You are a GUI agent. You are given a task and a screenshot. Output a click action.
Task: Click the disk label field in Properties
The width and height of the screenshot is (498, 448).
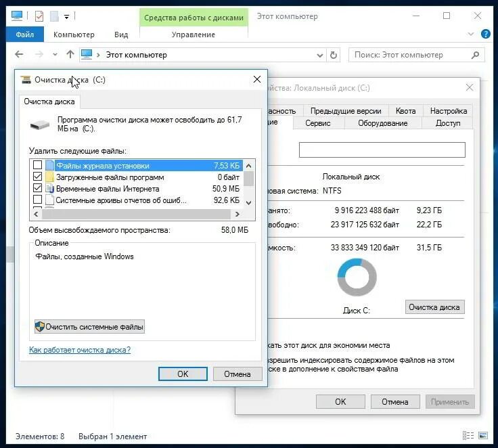point(382,150)
